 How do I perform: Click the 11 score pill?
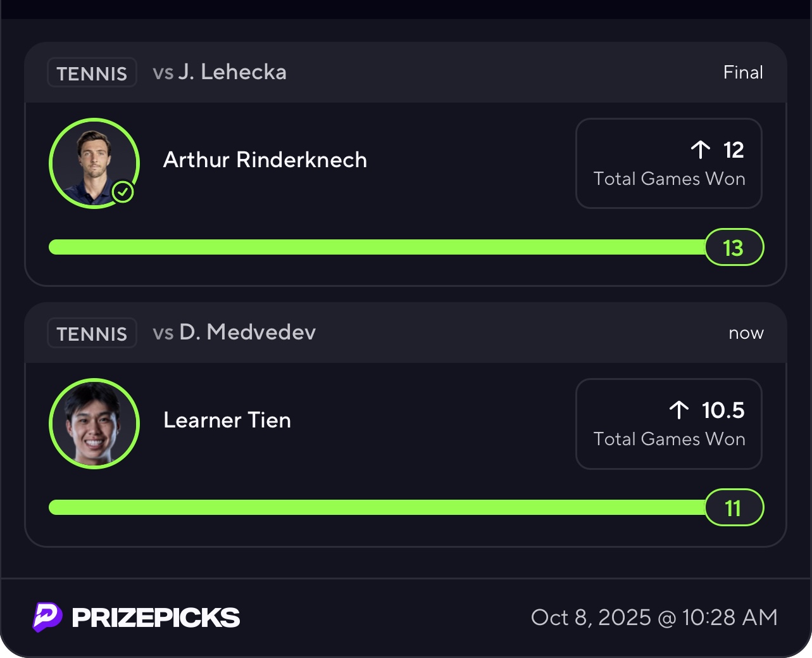[734, 507]
